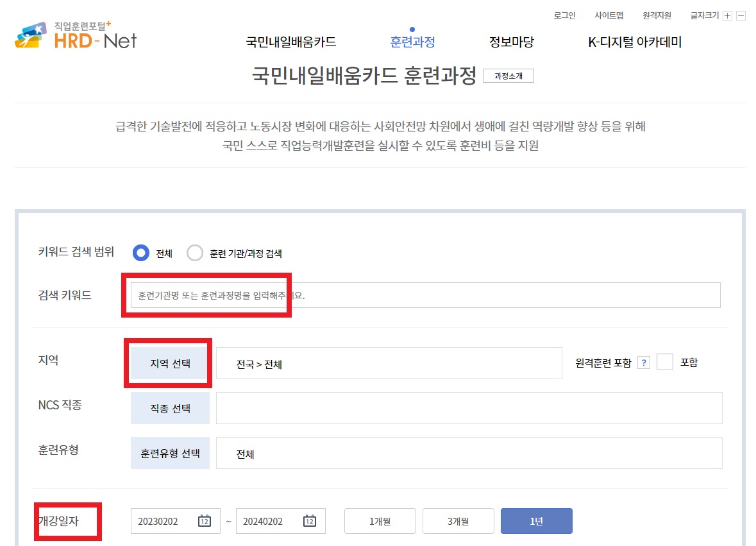The height and width of the screenshot is (546, 756).
Task: Switch to the 정보마당 menu
Action: pyautogui.click(x=511, y=42)
